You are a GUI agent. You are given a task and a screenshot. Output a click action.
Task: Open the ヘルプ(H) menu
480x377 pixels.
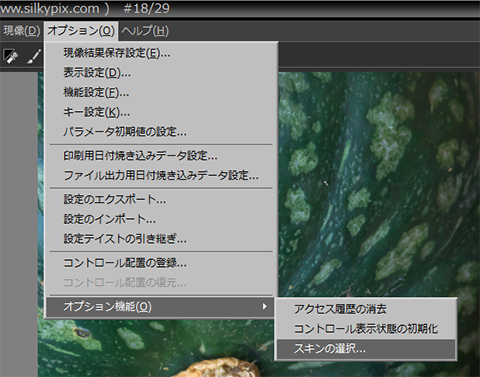coord(145,31)
